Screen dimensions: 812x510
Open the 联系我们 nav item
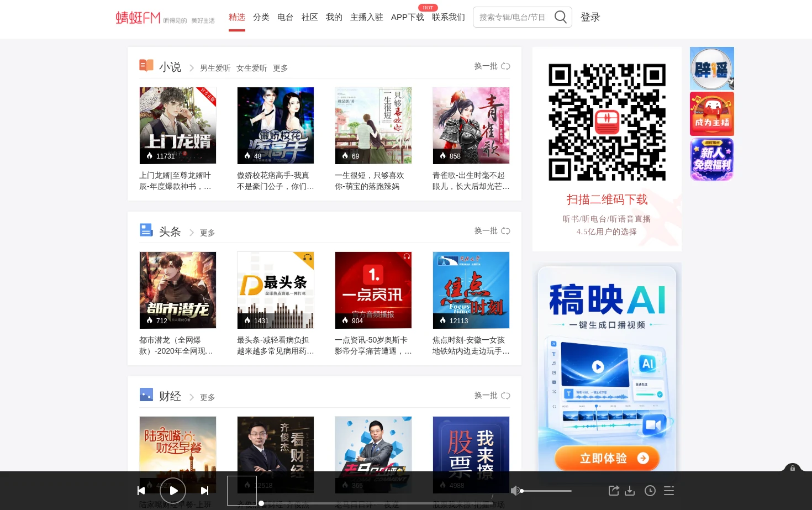click(449, 17)
